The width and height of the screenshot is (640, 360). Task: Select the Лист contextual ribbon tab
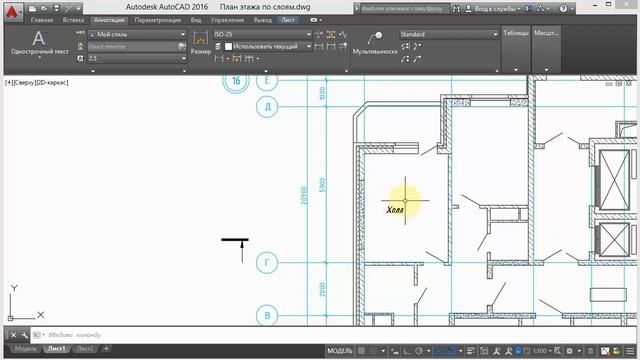point(288,20)
